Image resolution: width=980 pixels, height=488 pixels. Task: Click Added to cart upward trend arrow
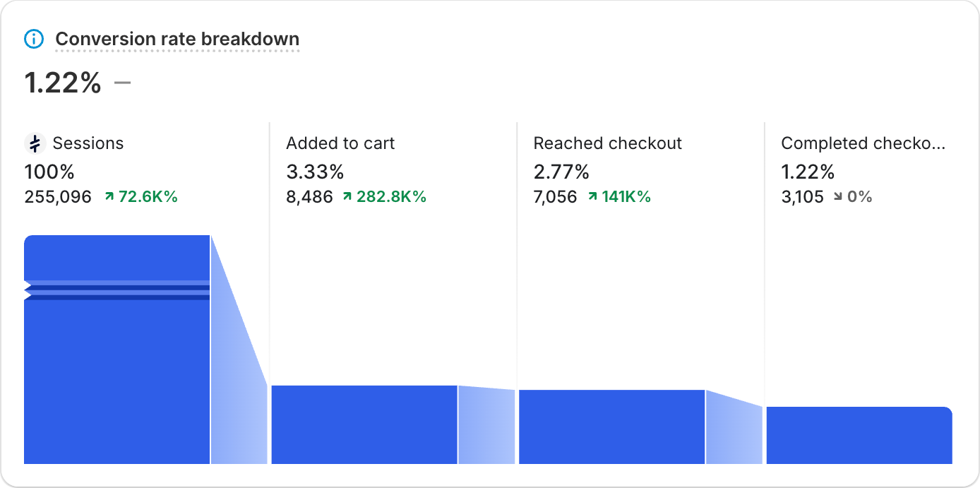pos(347,197)
